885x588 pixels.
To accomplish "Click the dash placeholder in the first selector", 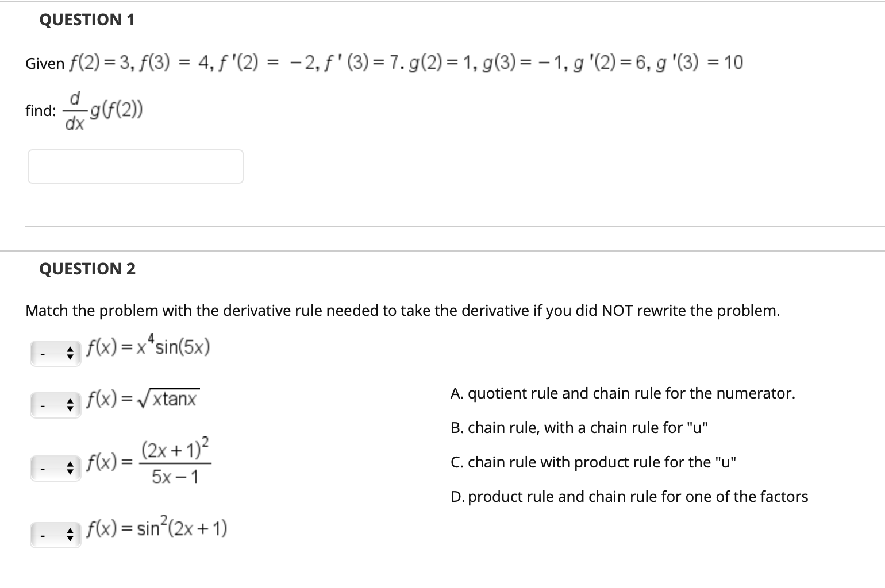I will point(41,356).
